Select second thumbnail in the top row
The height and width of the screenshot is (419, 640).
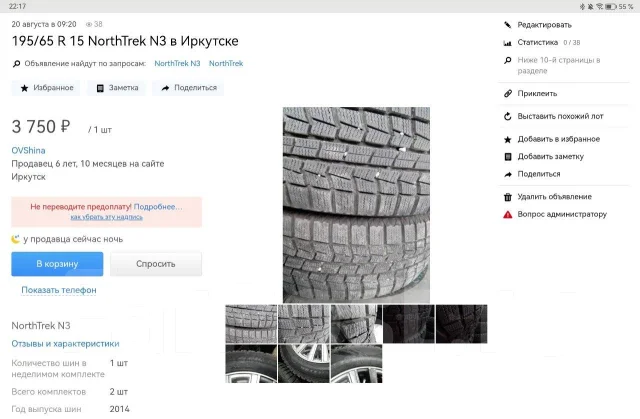click(x=304, y=324)
